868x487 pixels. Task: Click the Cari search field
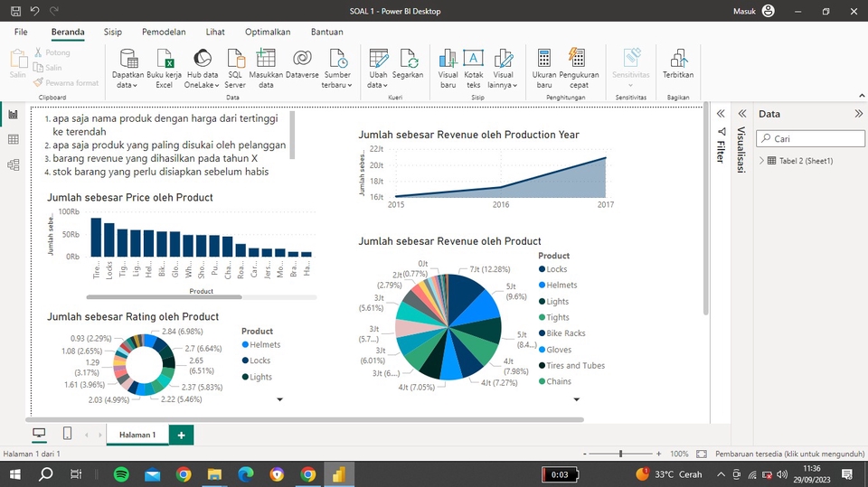point(811,138)
